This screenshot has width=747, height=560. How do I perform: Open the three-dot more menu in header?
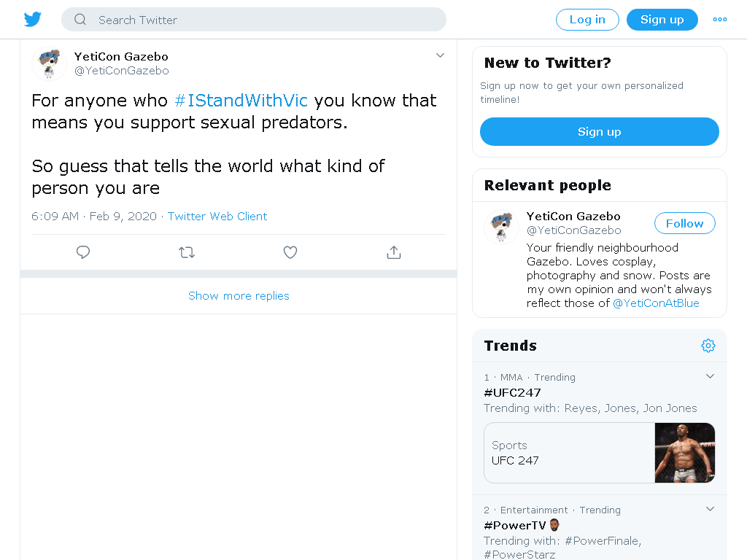[x=719, y=20]
